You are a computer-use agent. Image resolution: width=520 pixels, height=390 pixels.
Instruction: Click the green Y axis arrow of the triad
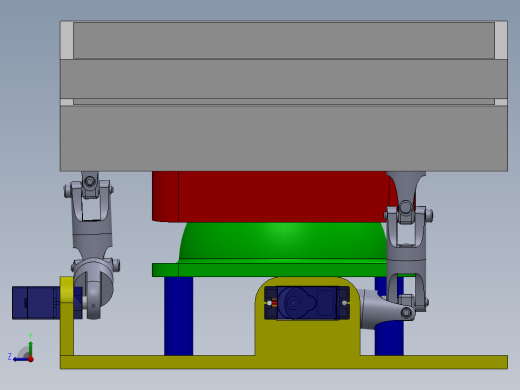[x=30, y=348]
